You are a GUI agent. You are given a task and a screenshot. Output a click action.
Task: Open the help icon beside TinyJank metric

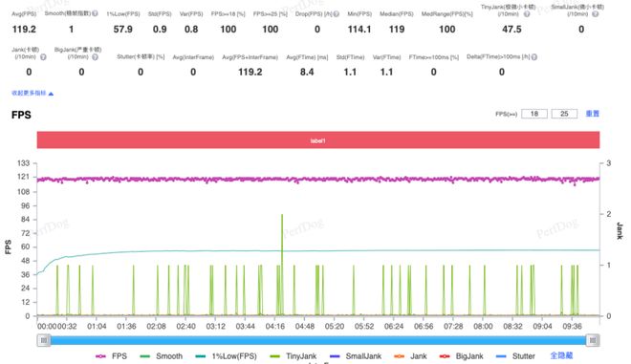[527, 14]
